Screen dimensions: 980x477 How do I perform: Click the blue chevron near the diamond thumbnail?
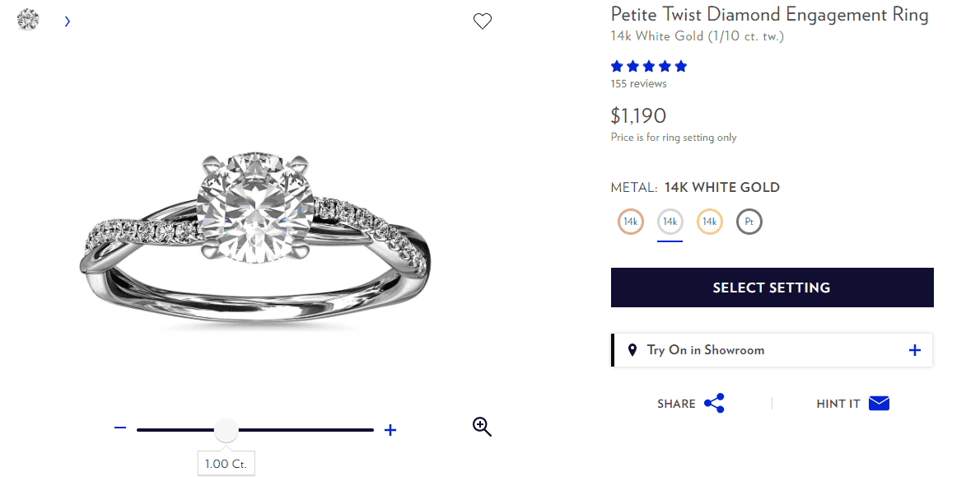pos(67,22)
